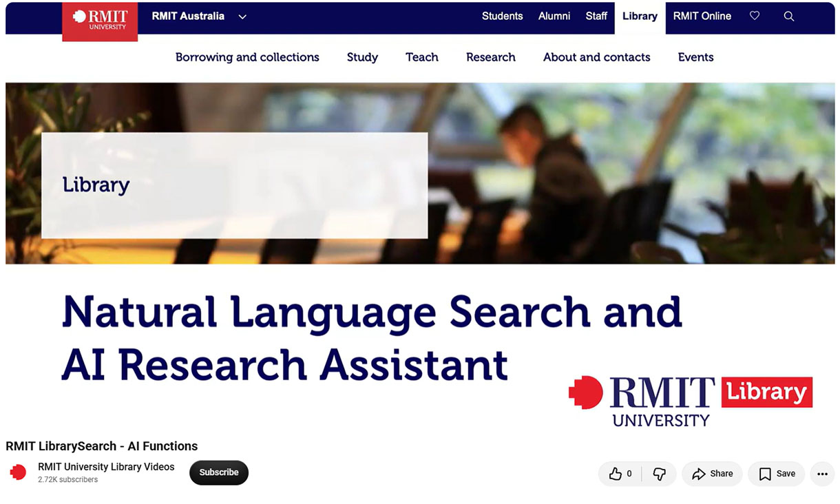Open the Study menu
Image resolution: width=840 pixels, height=504 pixels.
pos(362,57)
